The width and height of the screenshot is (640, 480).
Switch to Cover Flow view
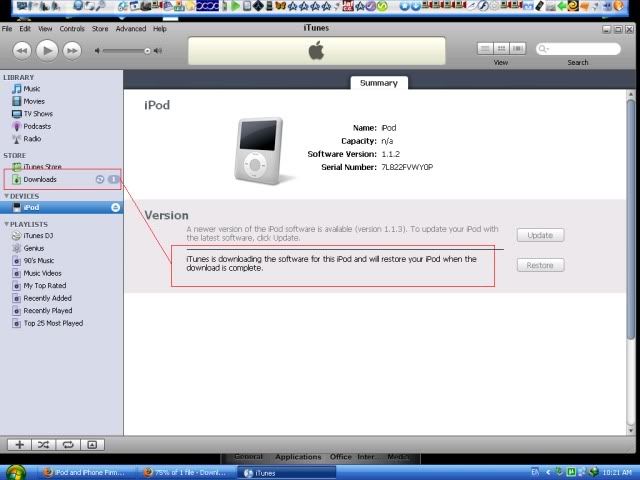(x=517, y=48)
